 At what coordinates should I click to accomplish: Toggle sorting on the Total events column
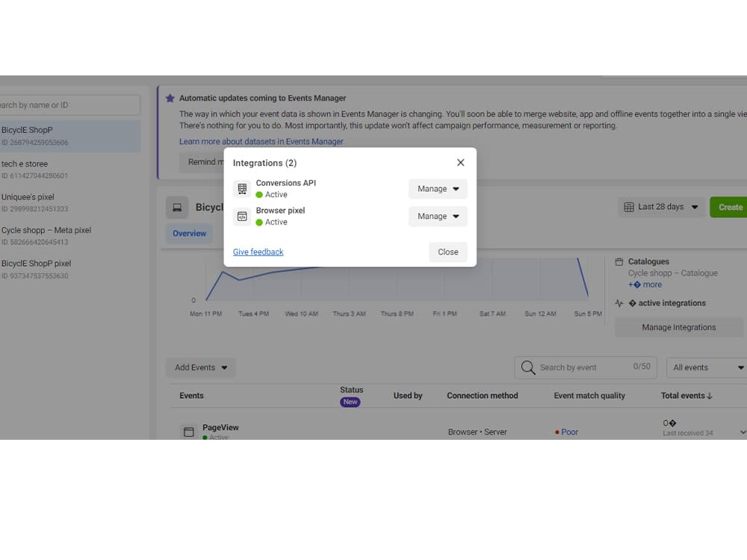(686, 396)
